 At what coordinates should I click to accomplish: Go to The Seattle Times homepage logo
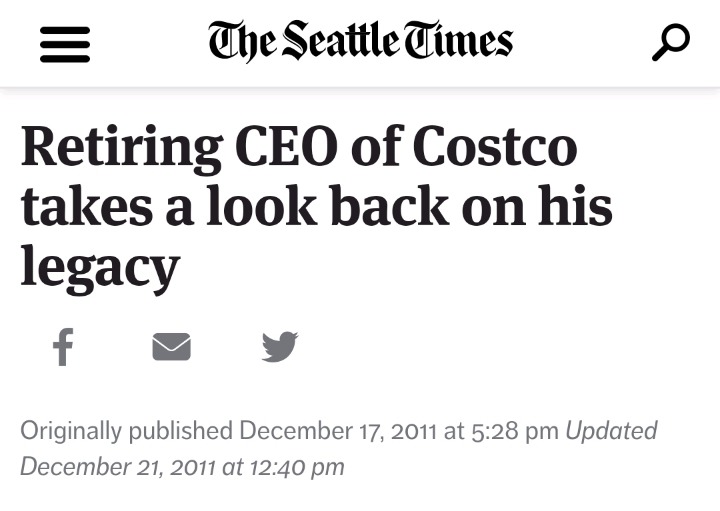click(360, 42)
